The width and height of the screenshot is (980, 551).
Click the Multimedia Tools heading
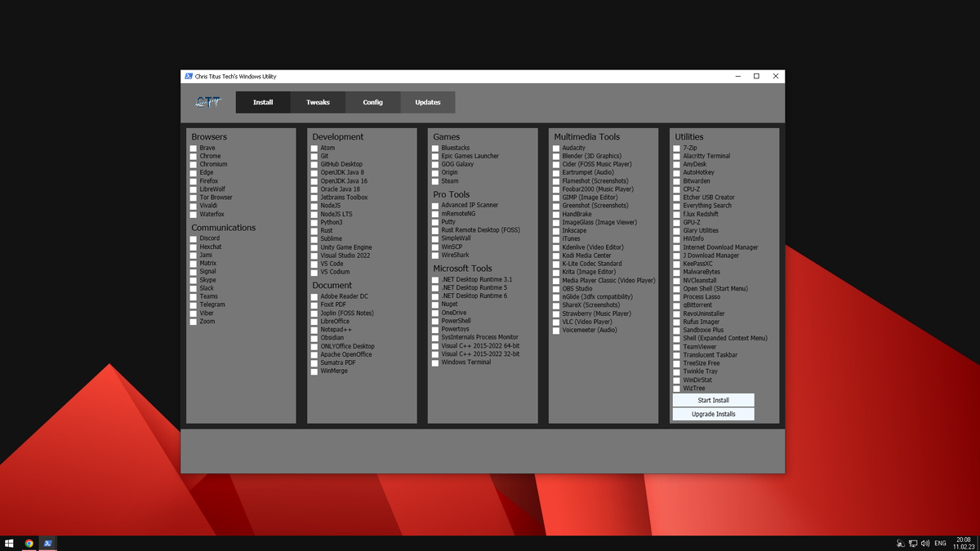coord(586,136)
